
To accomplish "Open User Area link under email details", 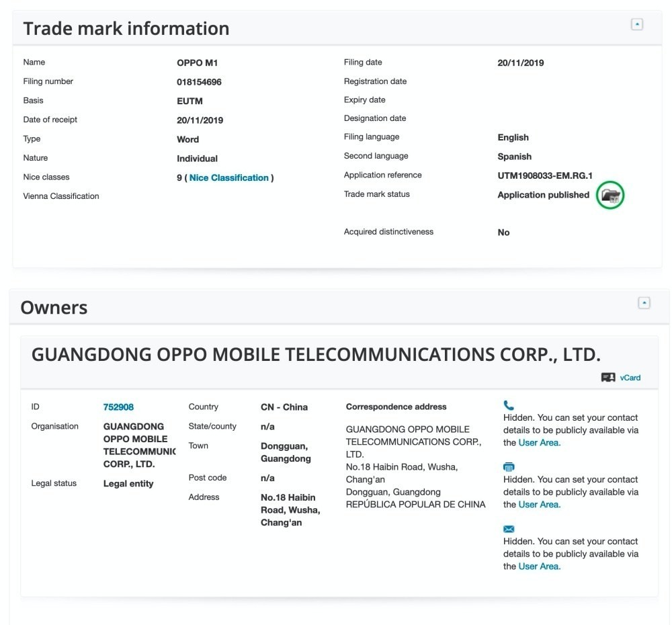I will point(539,567).
